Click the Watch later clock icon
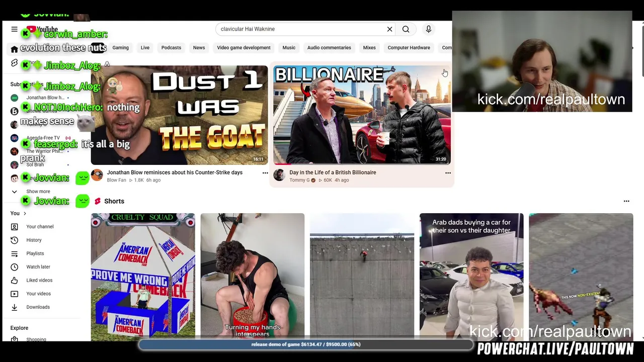 point(14,267)
